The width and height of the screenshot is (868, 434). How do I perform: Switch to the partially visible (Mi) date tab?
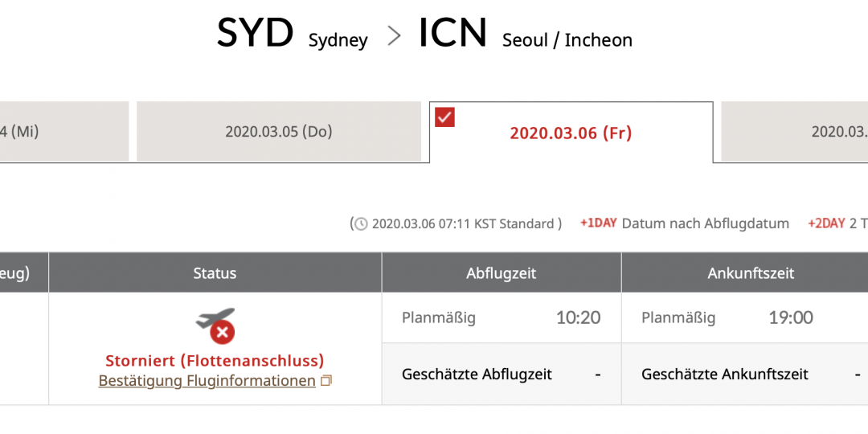[x=64, y=132]
